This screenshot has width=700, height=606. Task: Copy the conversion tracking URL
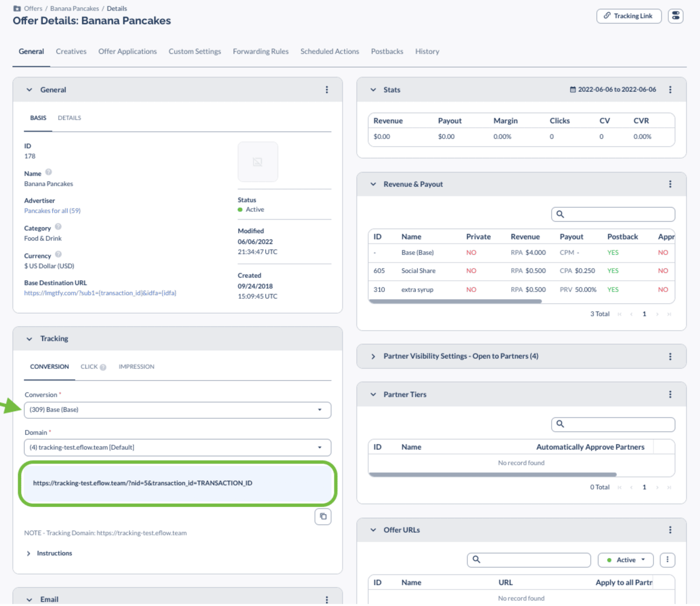click(323, 516)
